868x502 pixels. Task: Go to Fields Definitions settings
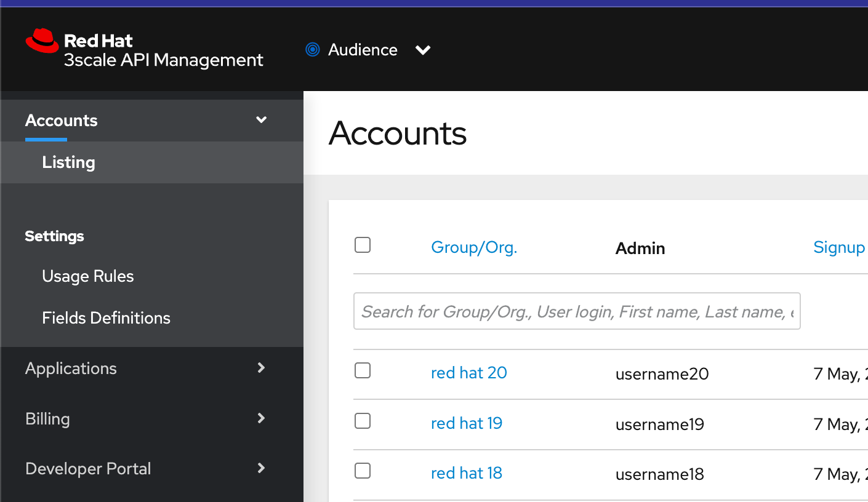[106, 318]
